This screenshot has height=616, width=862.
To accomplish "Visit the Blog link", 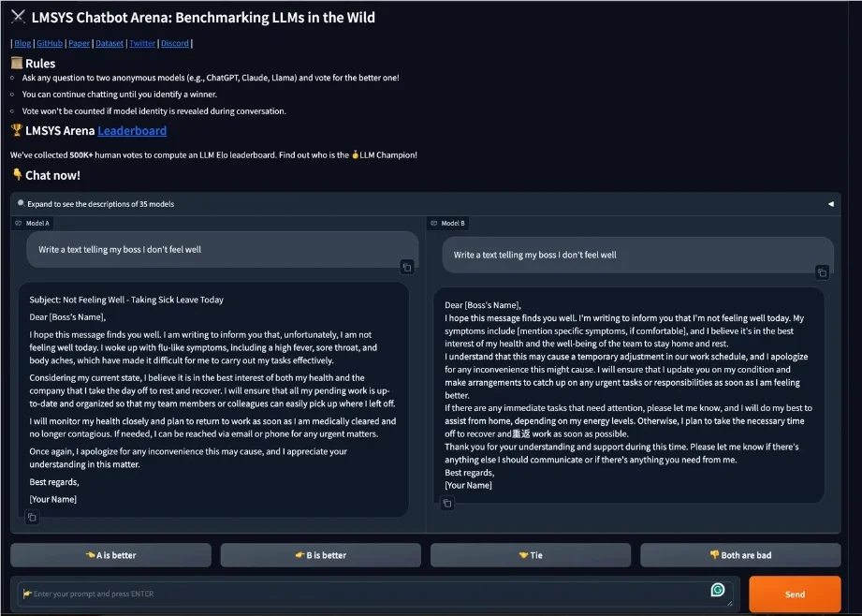I will [x=22, y=43].
